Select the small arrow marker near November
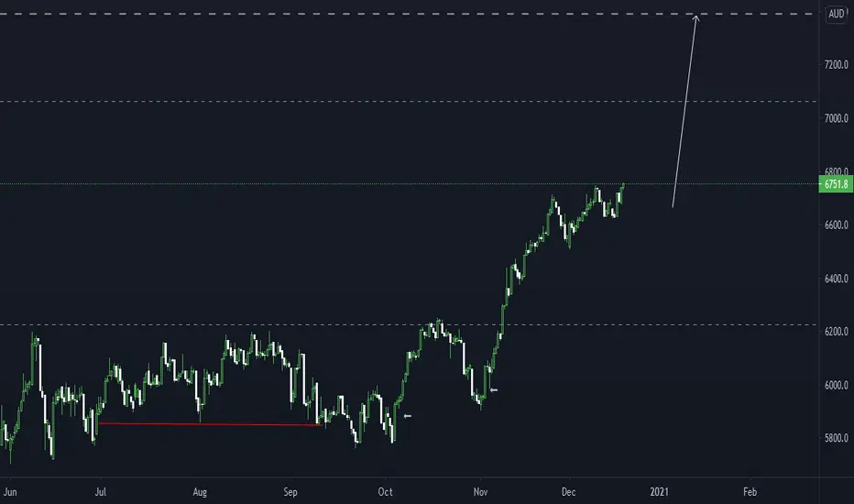Viewport: 854px width, 504px height. pos(494,389)
